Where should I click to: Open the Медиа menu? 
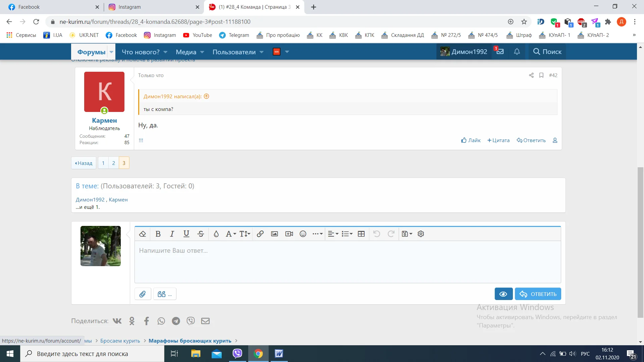click(186, 52)
